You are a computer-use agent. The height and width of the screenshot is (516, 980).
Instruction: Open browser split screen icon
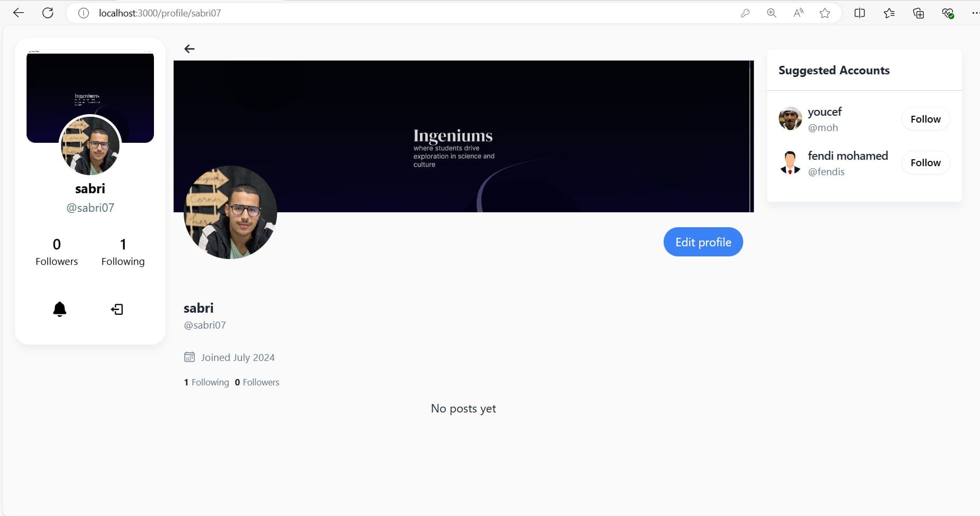point(859,13)
